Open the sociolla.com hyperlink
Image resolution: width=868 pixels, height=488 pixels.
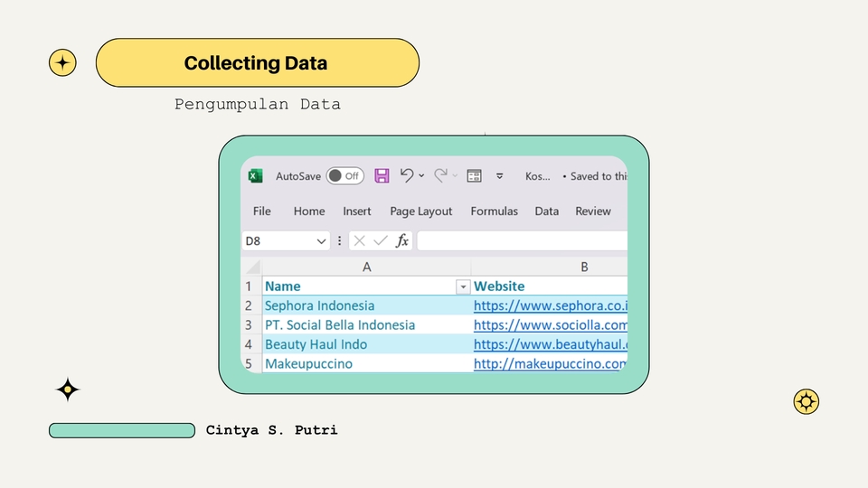tap(551, 324)
